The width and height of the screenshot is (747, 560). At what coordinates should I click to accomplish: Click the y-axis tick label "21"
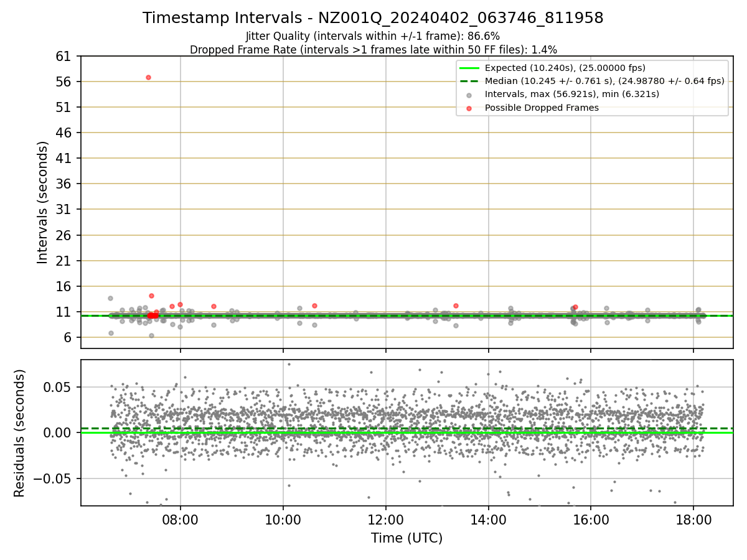64,261
